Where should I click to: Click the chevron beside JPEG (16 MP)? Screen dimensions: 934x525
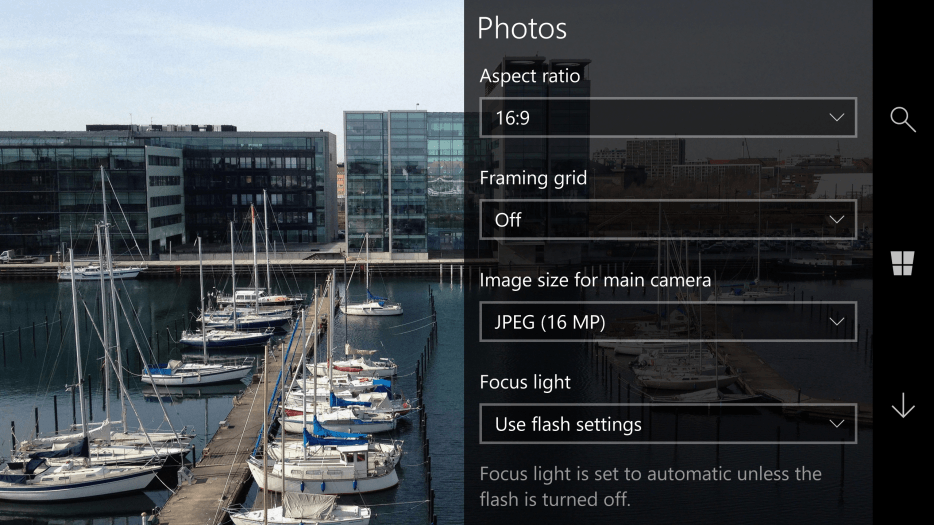click(x=837, y=322)
